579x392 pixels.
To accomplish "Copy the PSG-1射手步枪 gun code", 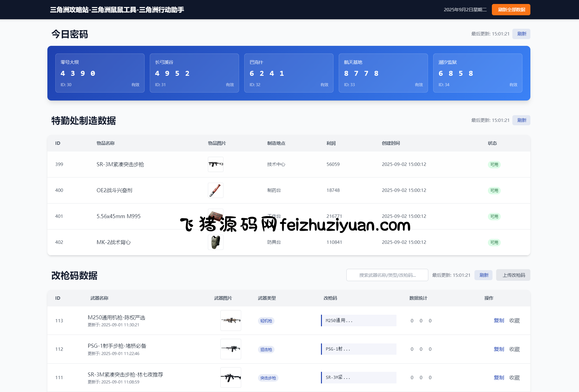I will click(499, 349).
